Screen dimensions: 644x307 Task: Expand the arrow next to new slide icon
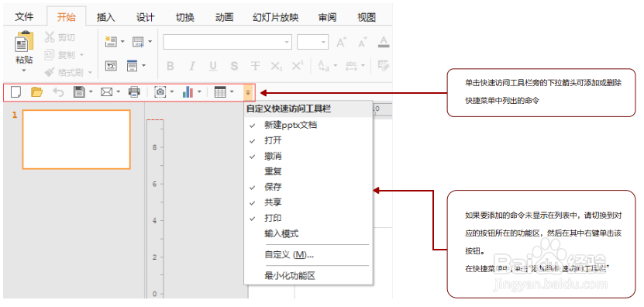tap(122, 42)
